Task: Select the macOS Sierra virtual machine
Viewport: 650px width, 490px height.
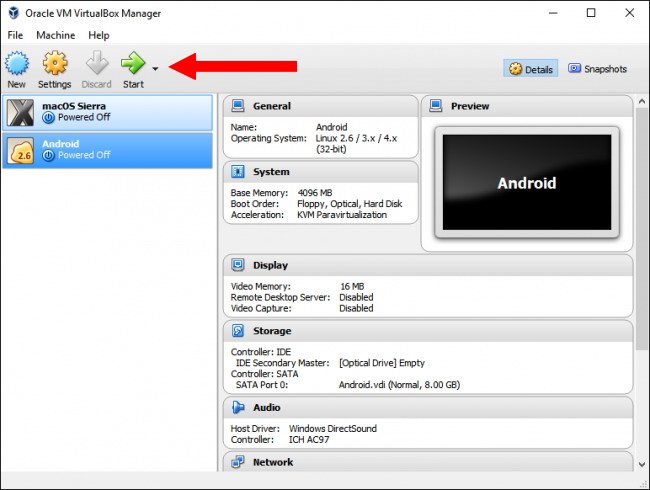Action: [107, 112]
